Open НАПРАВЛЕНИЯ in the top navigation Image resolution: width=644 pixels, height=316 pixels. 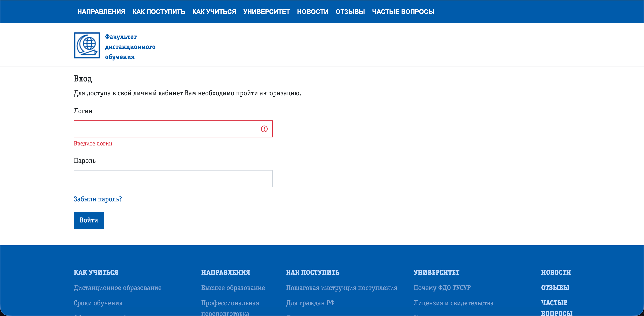[101, 11]
